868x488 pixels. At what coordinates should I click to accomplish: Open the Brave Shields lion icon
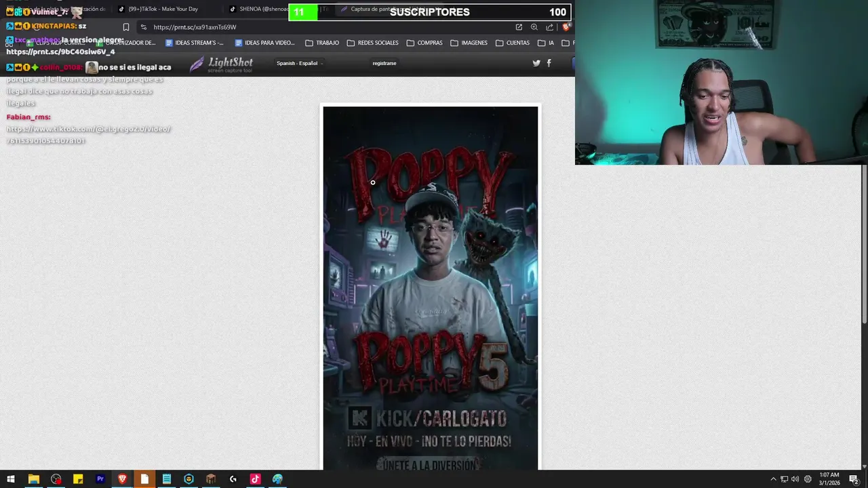coord(566,27)
